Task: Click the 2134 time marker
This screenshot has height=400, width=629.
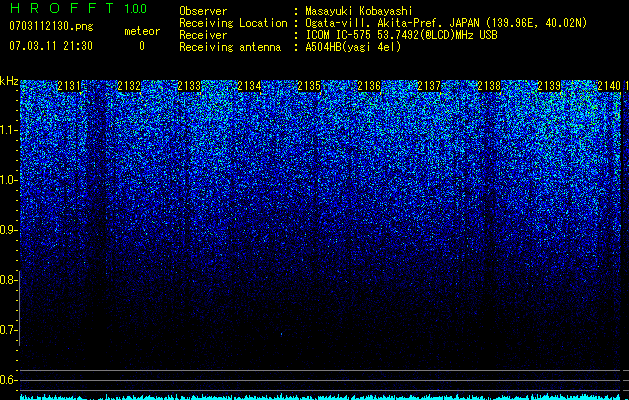Action: pyautogui.click(x=249, y=85)
